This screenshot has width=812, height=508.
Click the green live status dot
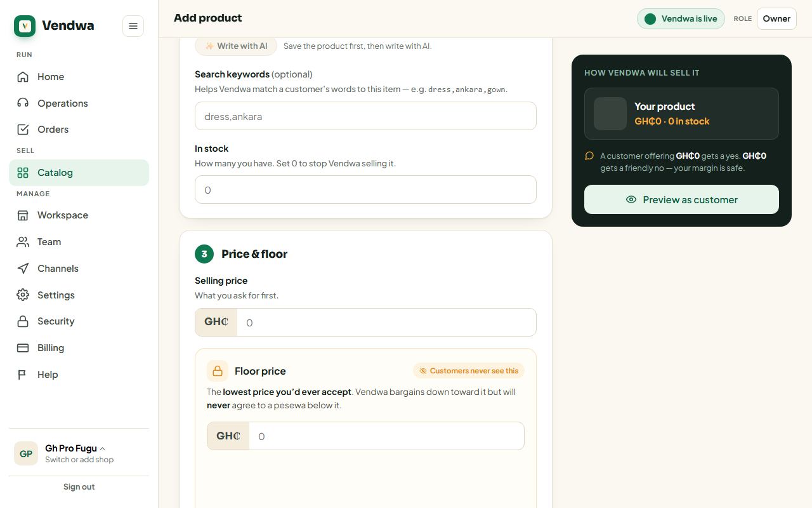[650, 19]
